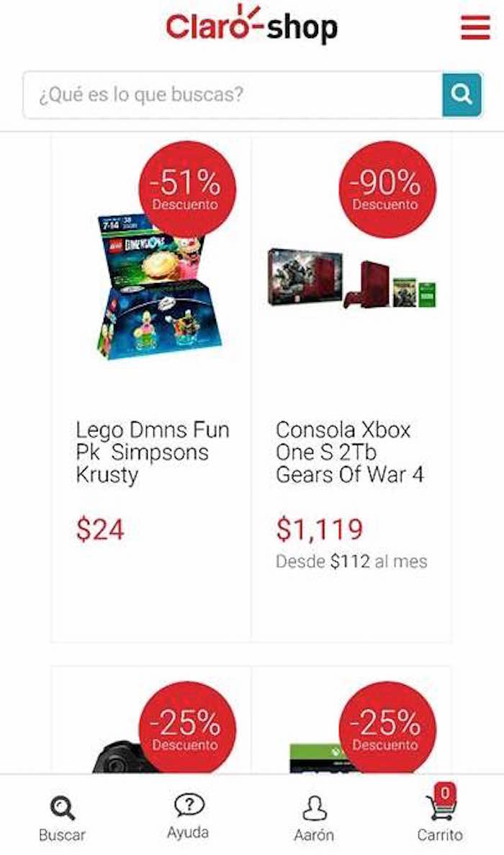The width and height of the screenshot is (504, 855).
Task: Select the $24 Lego price
Action: tap(100, 530)
